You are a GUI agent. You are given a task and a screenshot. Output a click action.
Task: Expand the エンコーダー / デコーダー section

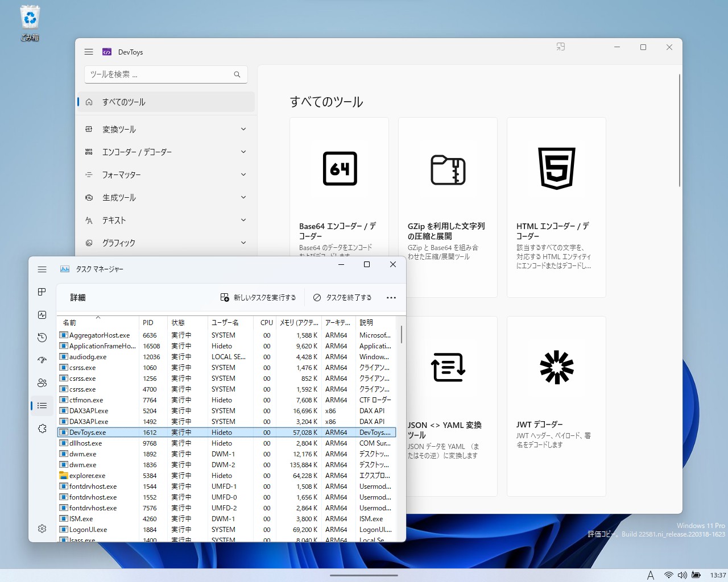(243, 152)
